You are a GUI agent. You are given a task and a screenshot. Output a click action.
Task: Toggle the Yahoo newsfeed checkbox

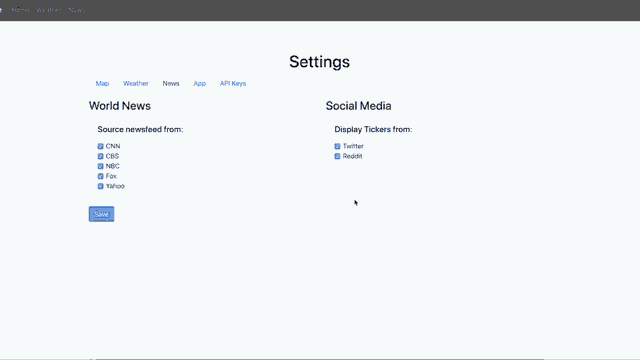[100, 186]
